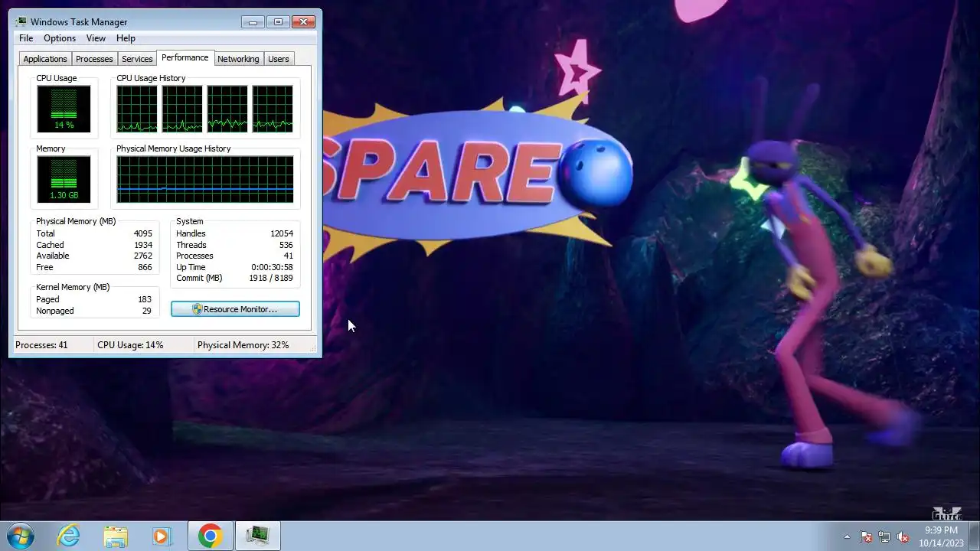Image resolution: width=980 pixels, height=551 pixels.
Task: Click the Paged kernel memory value 183
Action: pyautogui.click(x=145, y=299)
